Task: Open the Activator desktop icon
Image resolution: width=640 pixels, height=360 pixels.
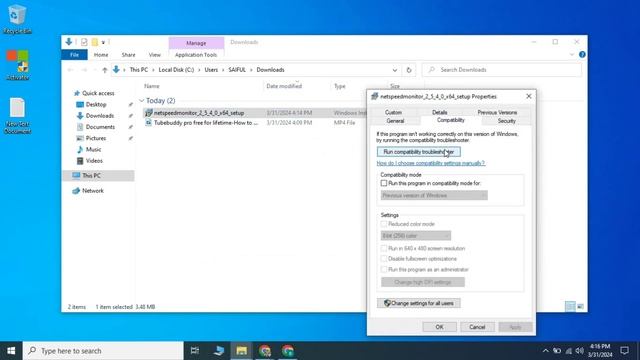Action: [17, 64]
